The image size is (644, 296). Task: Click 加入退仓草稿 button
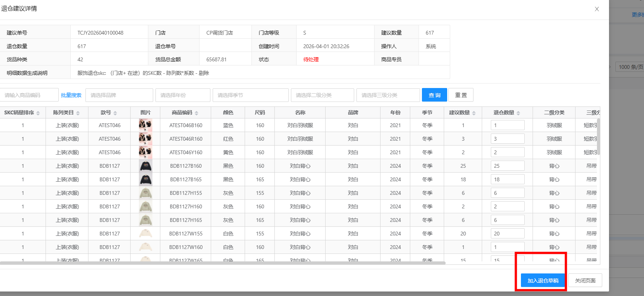click(543, 281)
